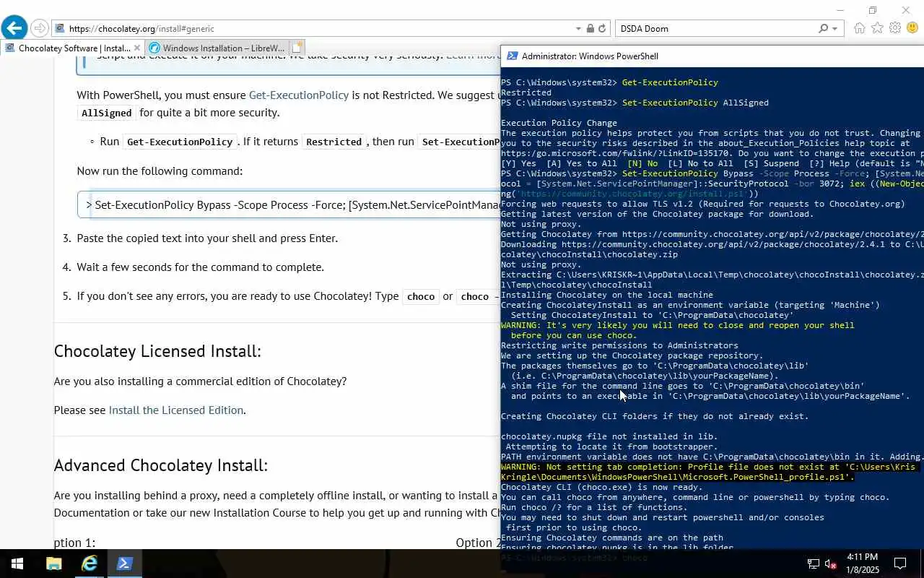Switch to Windows Installation LibreW tab
Viewport: 924px width, 578px height.
click(x=217, y=48)
